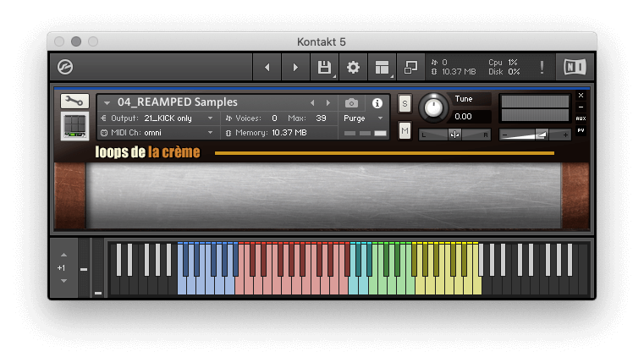Click the Tune knob

click(x=433, y=108)
